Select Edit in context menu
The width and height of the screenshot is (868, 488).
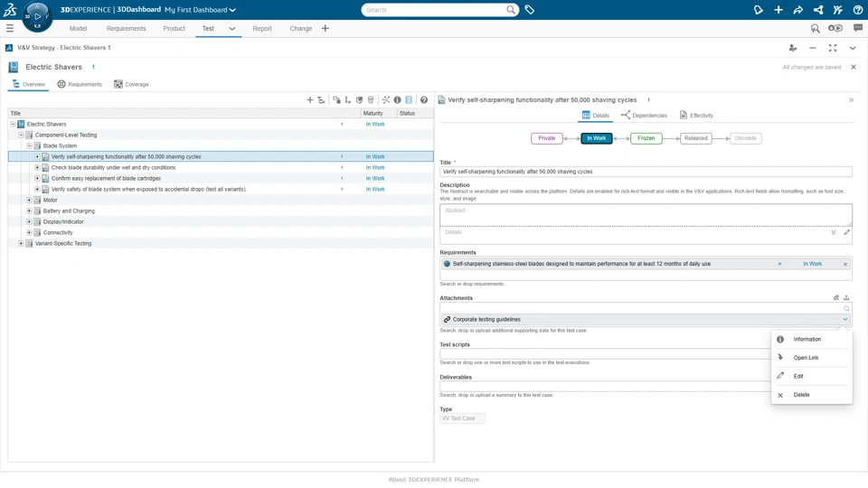pos(812,376)
